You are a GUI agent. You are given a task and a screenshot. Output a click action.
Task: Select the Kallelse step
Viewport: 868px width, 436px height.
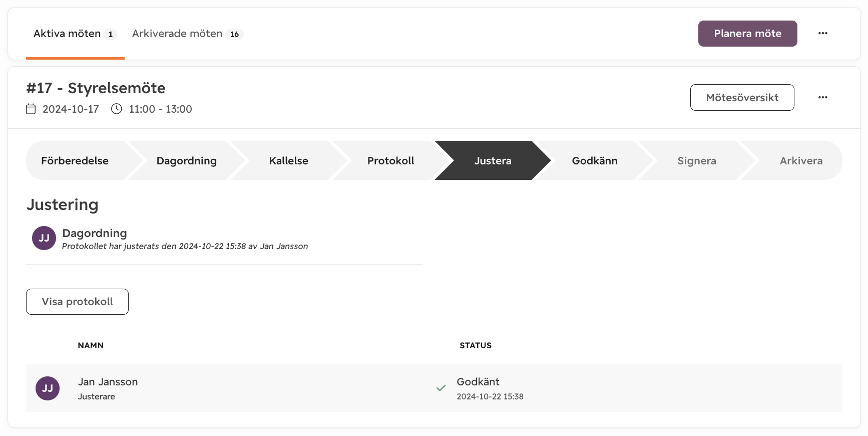[x=289, y=160]
